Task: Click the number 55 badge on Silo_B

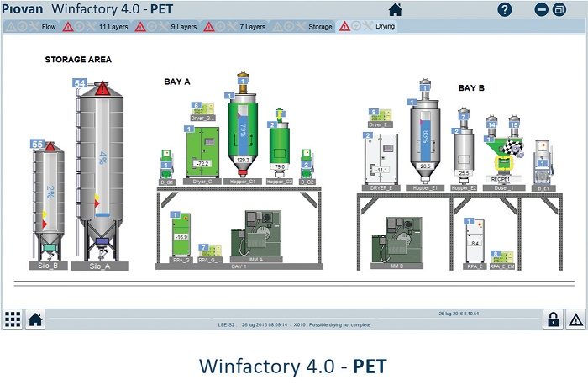Action: coord(37,144)
